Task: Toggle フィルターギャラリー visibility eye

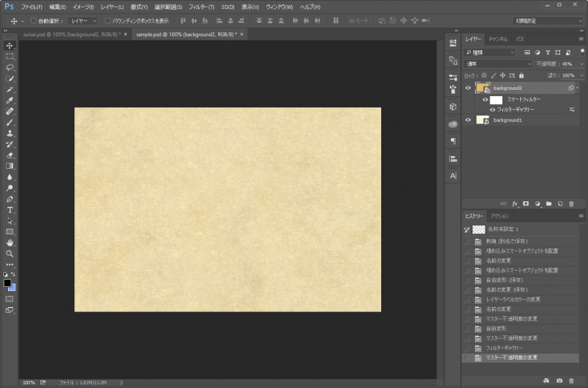Action: click(x=493, y=110)
